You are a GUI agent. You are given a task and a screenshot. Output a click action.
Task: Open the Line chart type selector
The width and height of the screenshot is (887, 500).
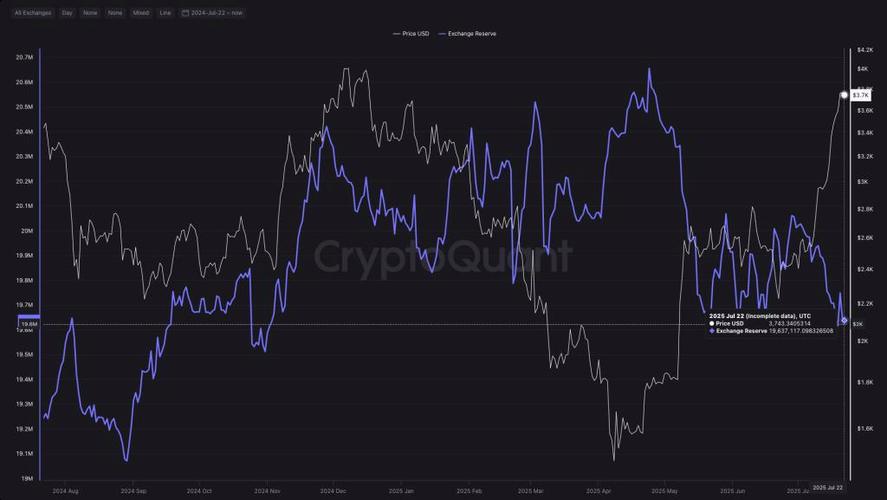click(x=164, y=13)
